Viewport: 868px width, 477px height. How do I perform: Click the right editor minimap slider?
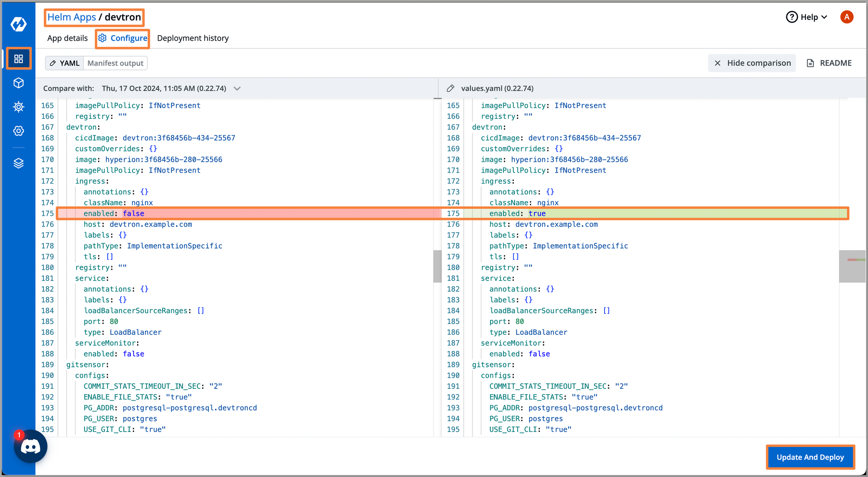(x=852, y=266)
